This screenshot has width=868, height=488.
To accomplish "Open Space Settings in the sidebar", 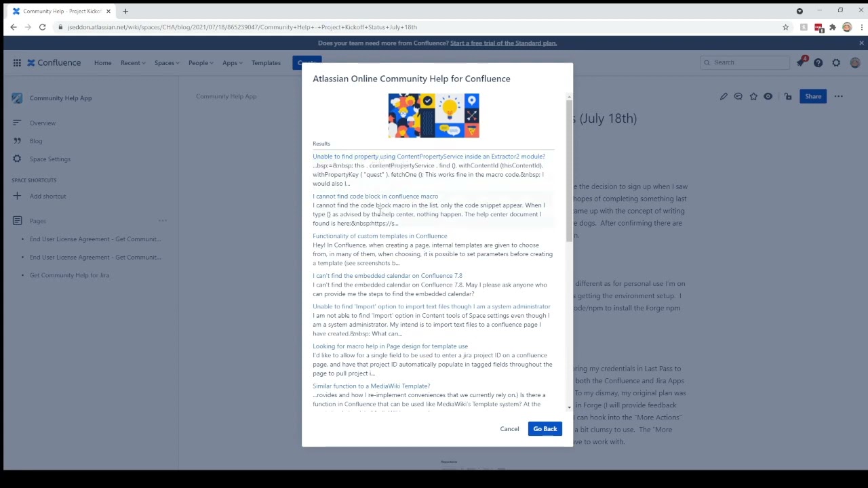I will (50, 159).
